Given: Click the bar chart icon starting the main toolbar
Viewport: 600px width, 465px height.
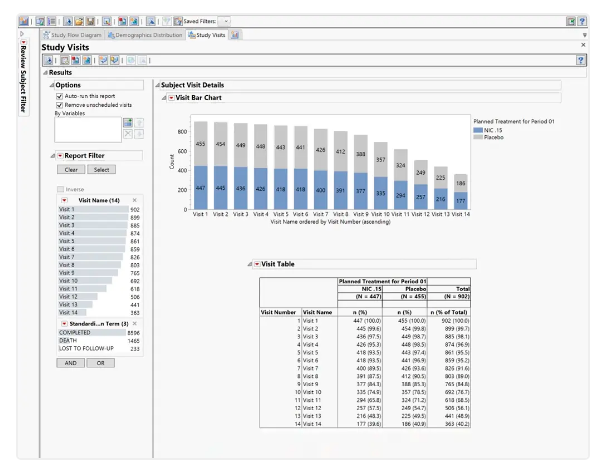Looking at the screenshot, I should (x=24, y=21).
